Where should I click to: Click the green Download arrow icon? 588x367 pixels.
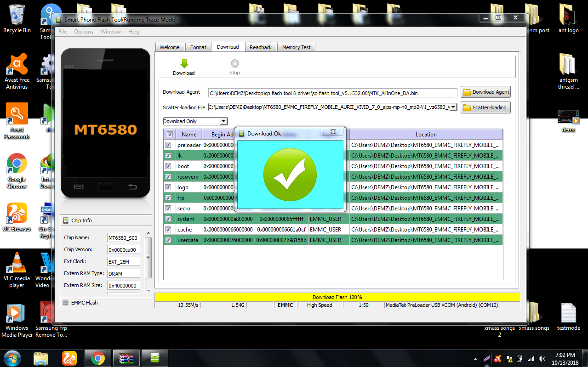click(184, 63)
